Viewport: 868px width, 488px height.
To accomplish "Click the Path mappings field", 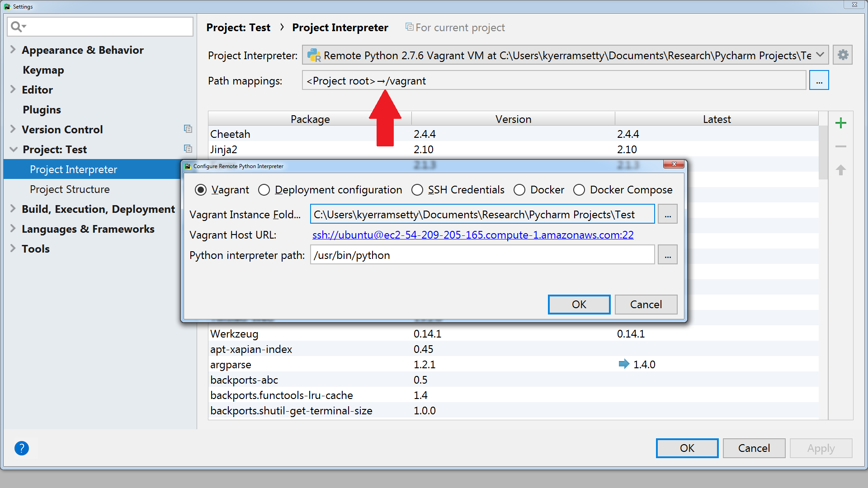I will (554, 80).
